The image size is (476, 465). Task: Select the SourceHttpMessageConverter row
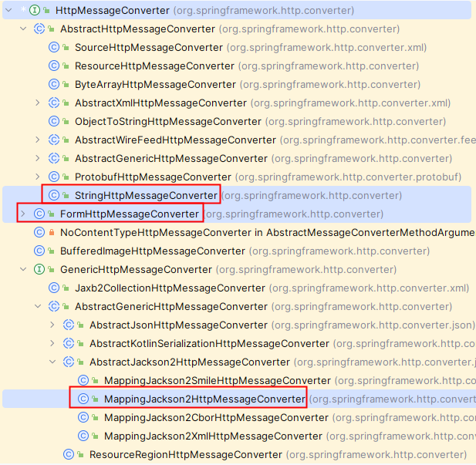237,47
